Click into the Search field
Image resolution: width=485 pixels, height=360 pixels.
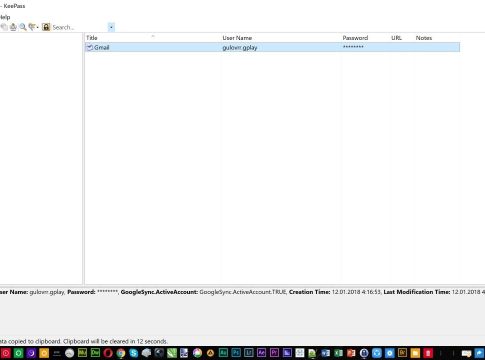point(79,27)
